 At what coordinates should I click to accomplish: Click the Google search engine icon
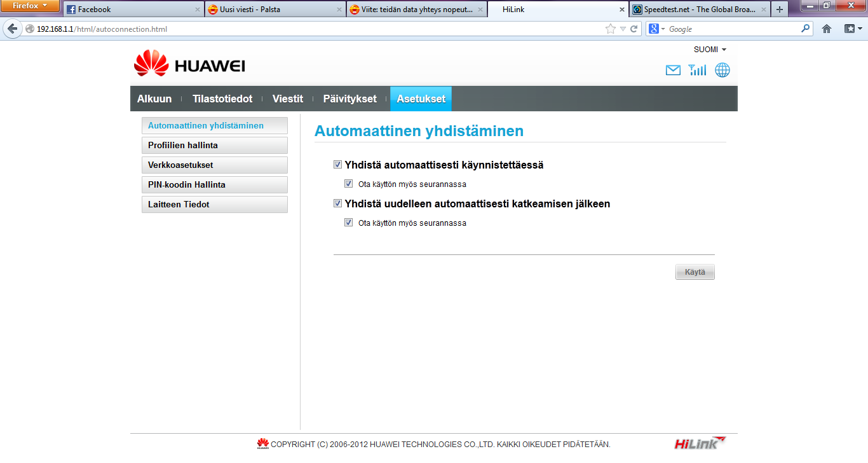pyautogui.click(x=653, y=29)
